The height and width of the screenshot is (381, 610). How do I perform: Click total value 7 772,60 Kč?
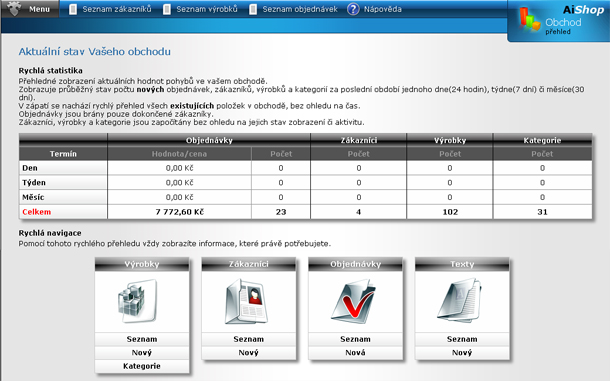179,212
